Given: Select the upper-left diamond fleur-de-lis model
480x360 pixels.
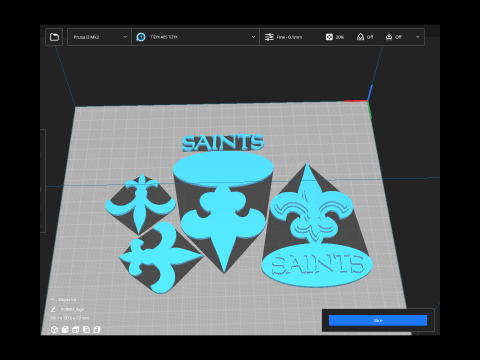Looking at the screenshot, I should pyautogui.click(x=140, y=203).
